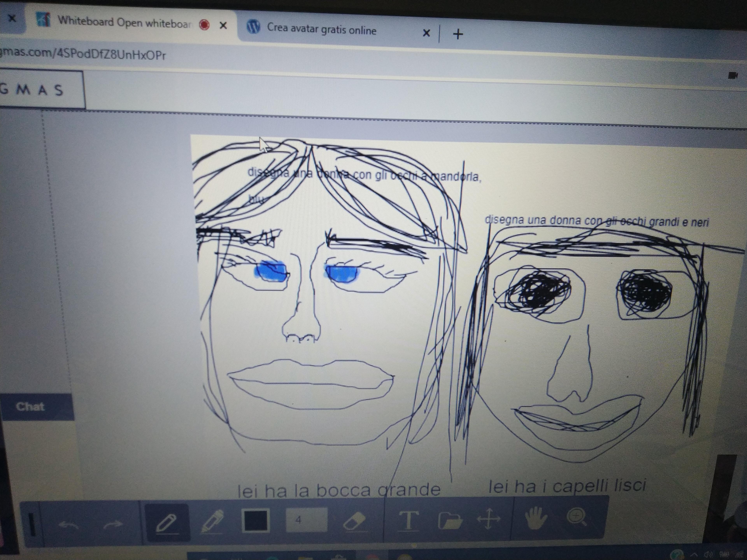Close the Whiteboard tab
747x560 pixels.
click(223, 25)
